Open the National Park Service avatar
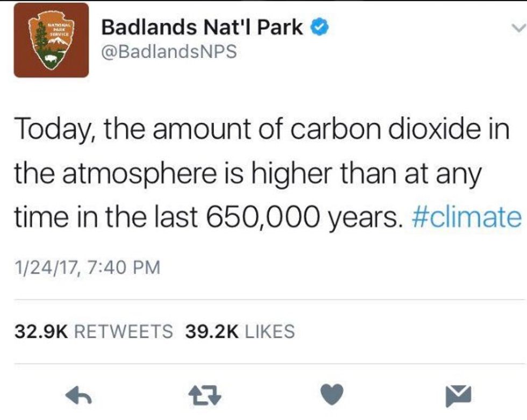Screen dimensions: 527x420 51,40
